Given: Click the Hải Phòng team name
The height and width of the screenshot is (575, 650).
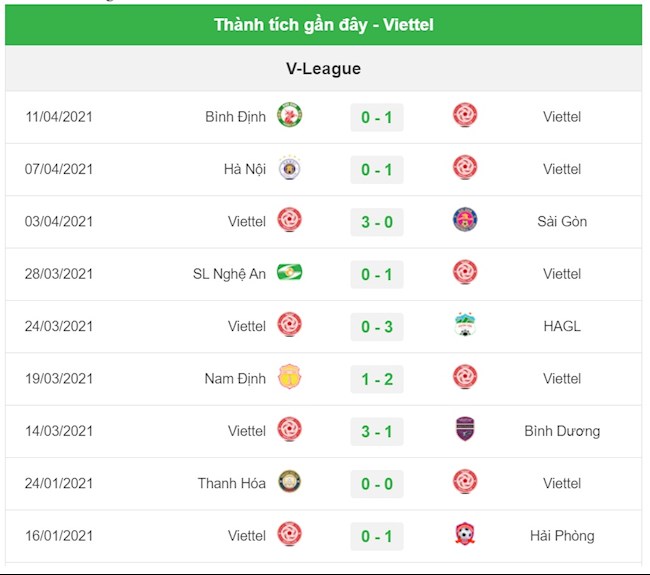Looking at the screenshot, I should click(562, 536).
